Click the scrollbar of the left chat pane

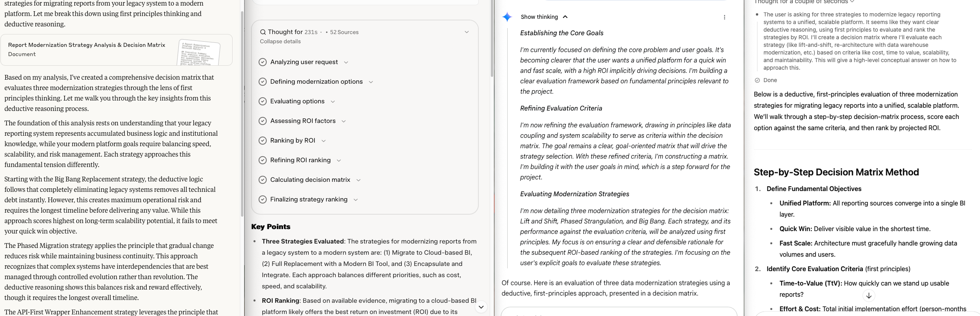click(242, 114)
